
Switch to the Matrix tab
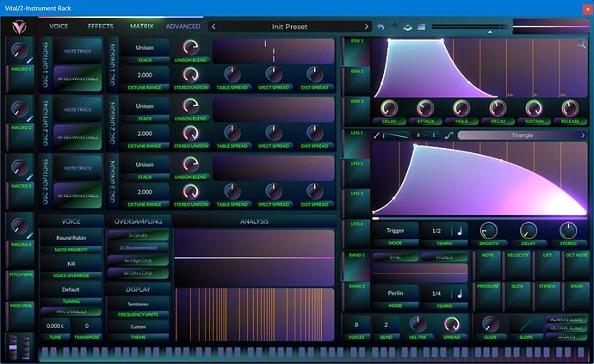pos(142,26)
